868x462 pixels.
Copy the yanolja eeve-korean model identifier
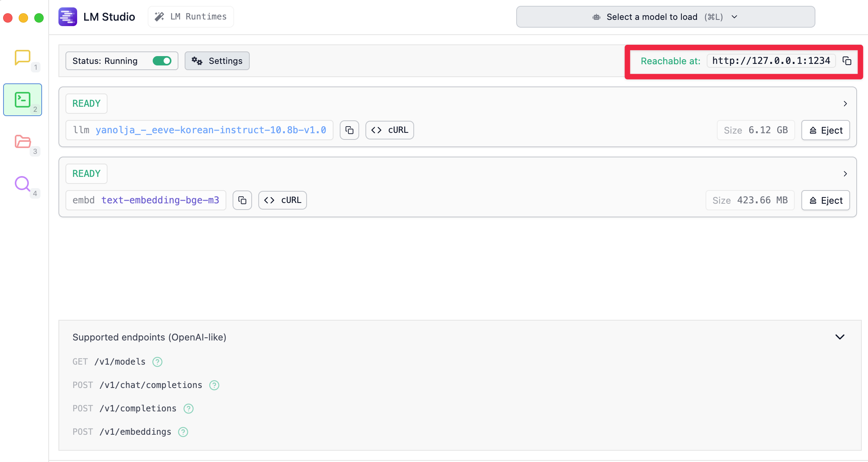coord(349,130)
